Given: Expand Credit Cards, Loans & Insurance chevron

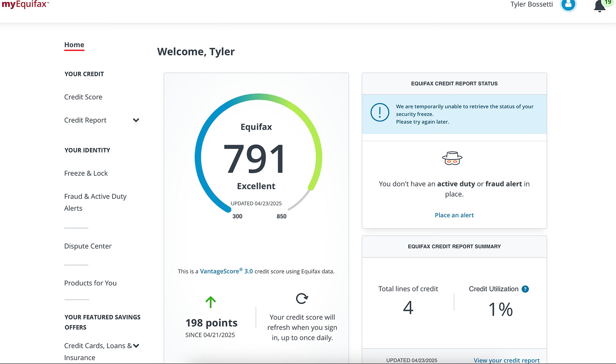Looking at the screenshot, I should click(136, 346).
